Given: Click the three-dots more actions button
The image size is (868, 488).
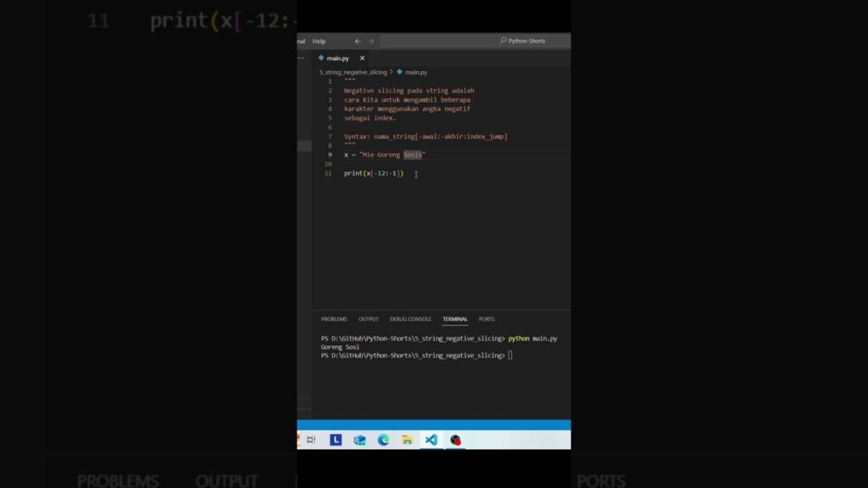Looking at the screenshot, I should point(301,58).
